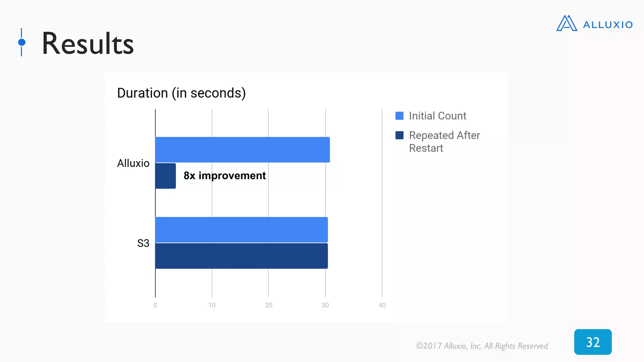Click the slide number 32 badge
Screen dimensions: 644x362
tap(593, 342)
